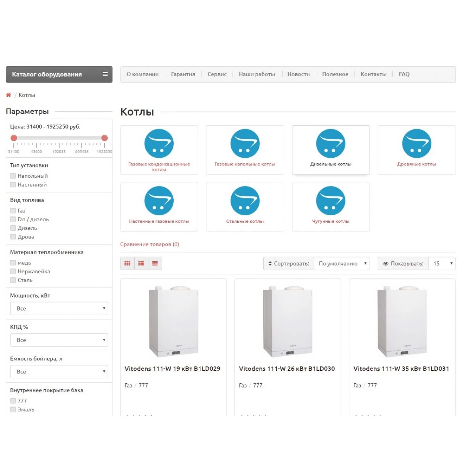
Task: Open the items-per-page dropdown showing 15
Action: click(442, 263)
